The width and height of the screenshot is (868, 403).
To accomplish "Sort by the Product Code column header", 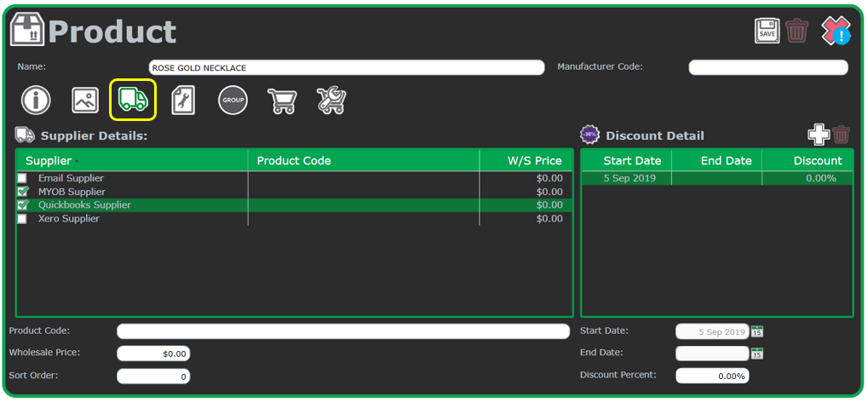I will pyautogui.click(x=364, y=160).
